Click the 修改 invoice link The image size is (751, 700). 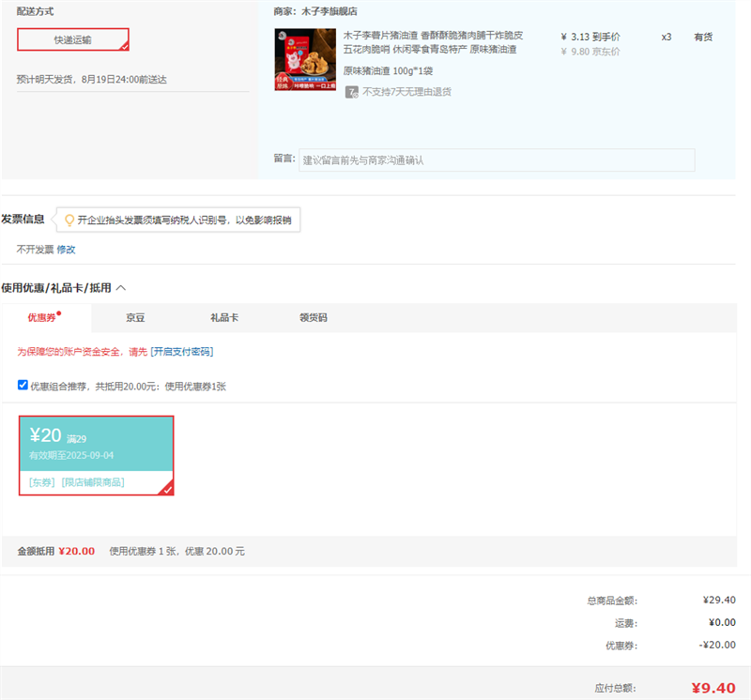tap(66, 250)
